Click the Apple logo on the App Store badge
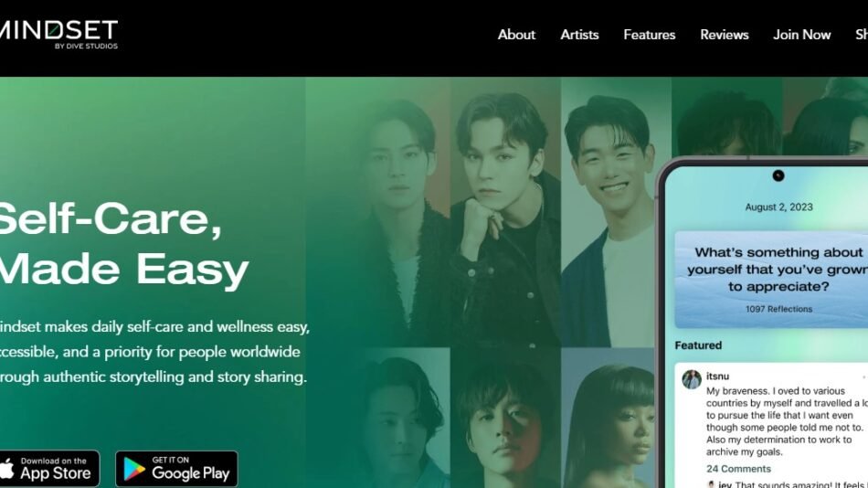Viewport: 868px width, 488px height. pyautogui.click(x=6, y=469)
